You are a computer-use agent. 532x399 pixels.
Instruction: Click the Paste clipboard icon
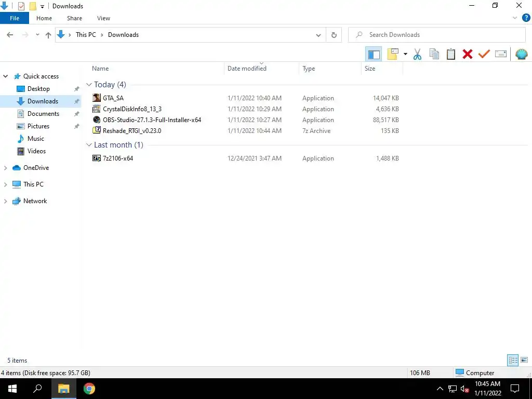[450, 54]
